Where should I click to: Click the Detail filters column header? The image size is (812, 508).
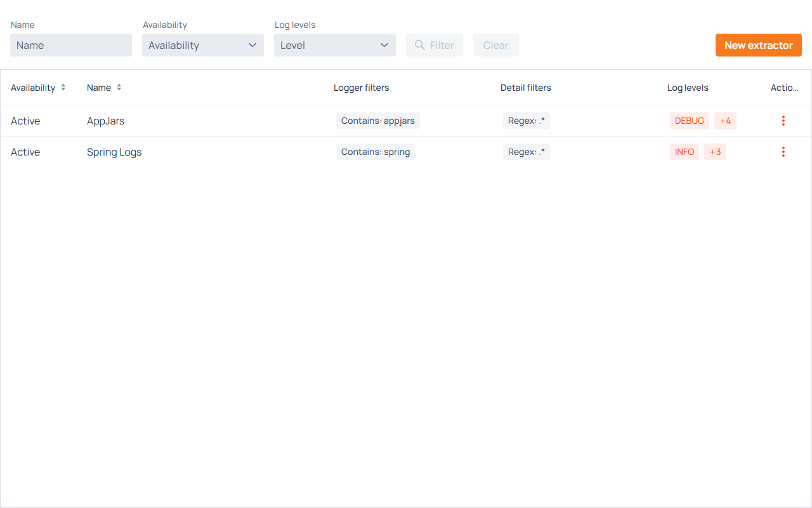click(x=526, y=88)
